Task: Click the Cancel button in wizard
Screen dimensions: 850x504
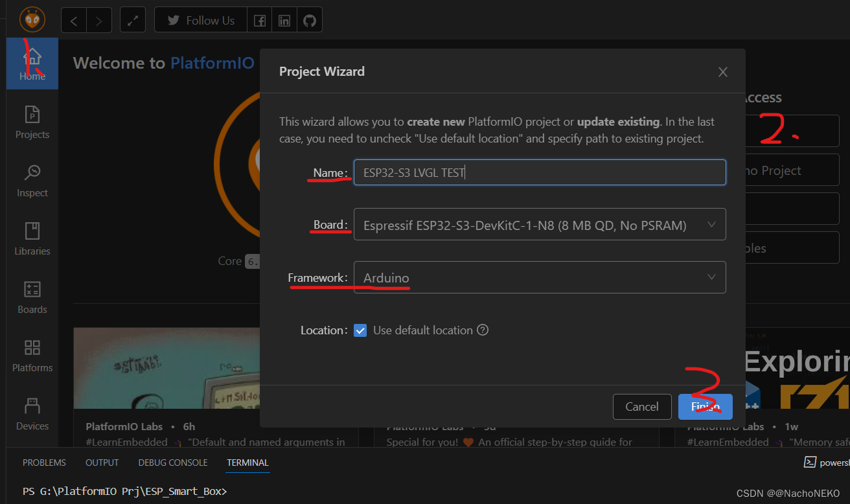Action: point(642,406)
